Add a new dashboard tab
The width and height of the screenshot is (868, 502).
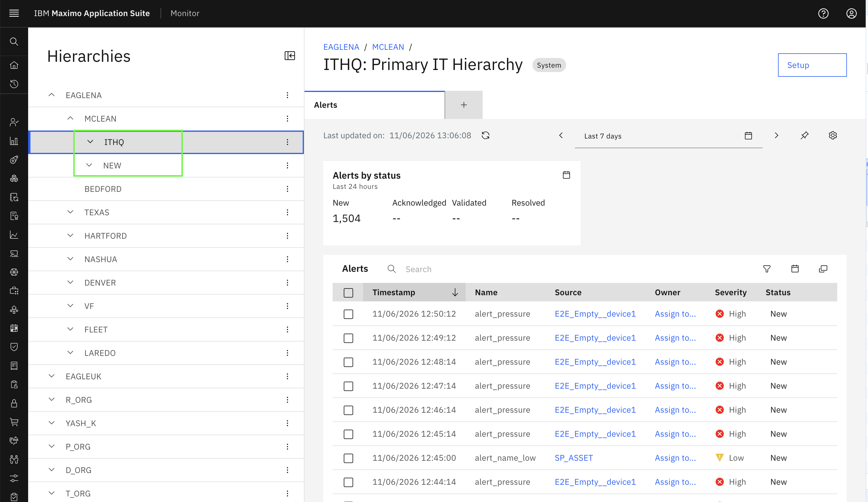pos(464,105)
